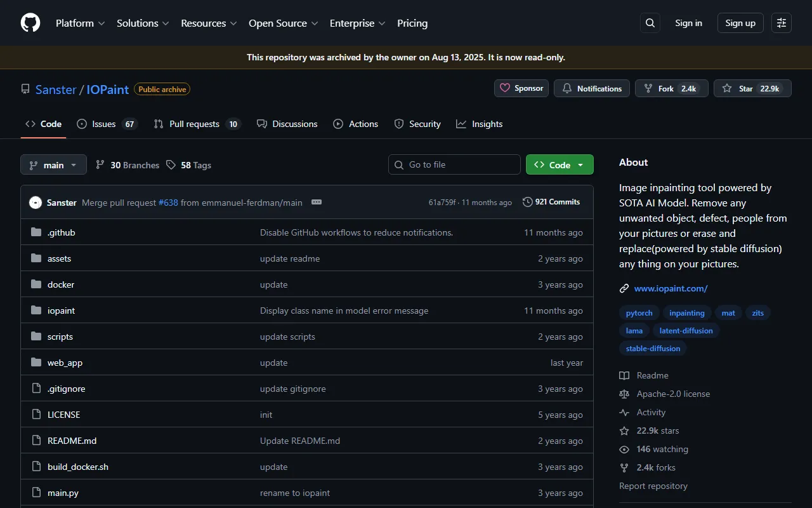Screen dimensions: 812x508
Task: Open the commit history clock icon
Action: pyautogui.click(x=527, y=202)
